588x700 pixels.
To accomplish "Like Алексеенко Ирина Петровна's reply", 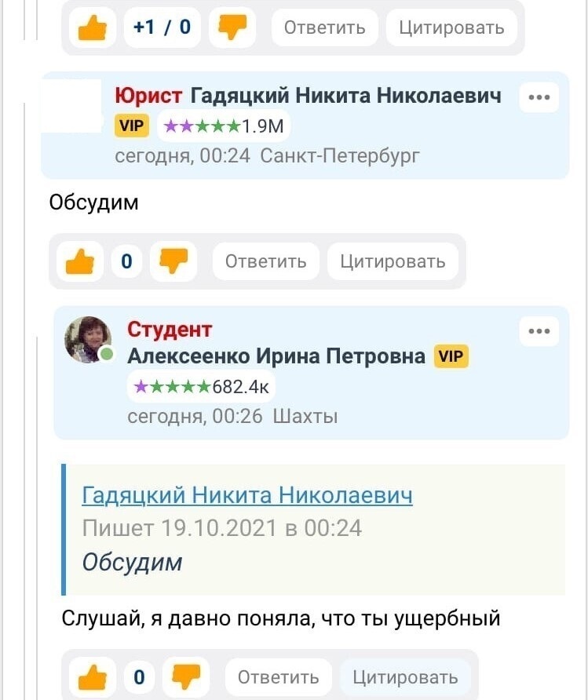I will tap(93, 676).
